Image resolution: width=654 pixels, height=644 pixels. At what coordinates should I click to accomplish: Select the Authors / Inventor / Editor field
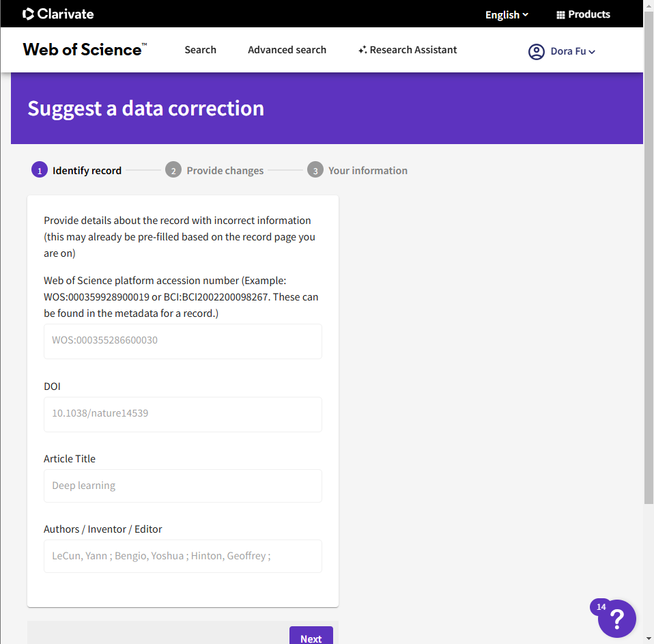pos(183,557)
